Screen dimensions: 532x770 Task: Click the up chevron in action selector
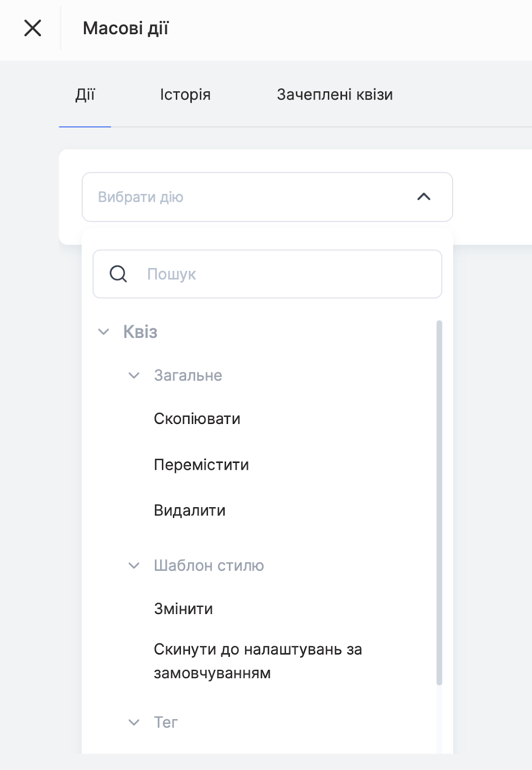pyautogui.click(x=423, y=197)
